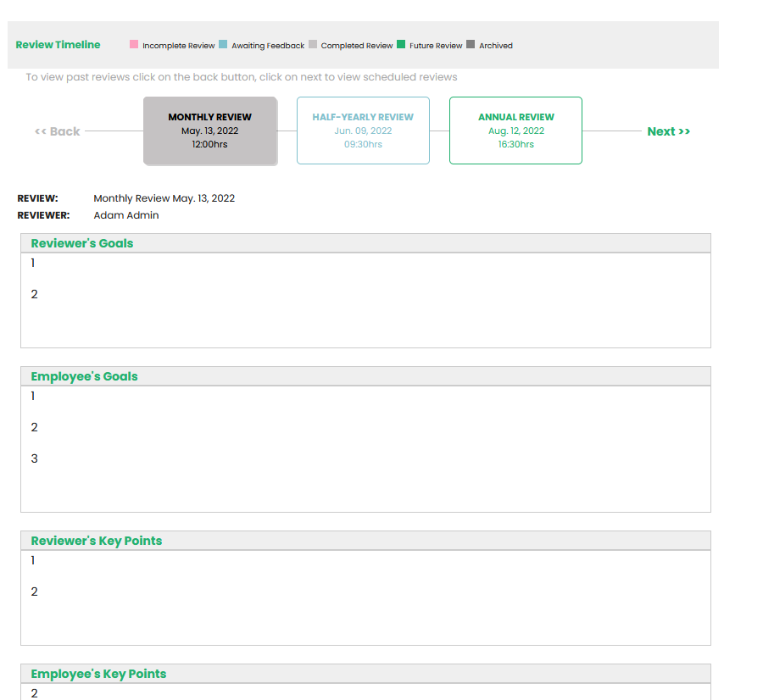Viewport: 763px width, 700px height.
Task: Click the Reviewer's Key Points section header
Action: pos(96,541)
